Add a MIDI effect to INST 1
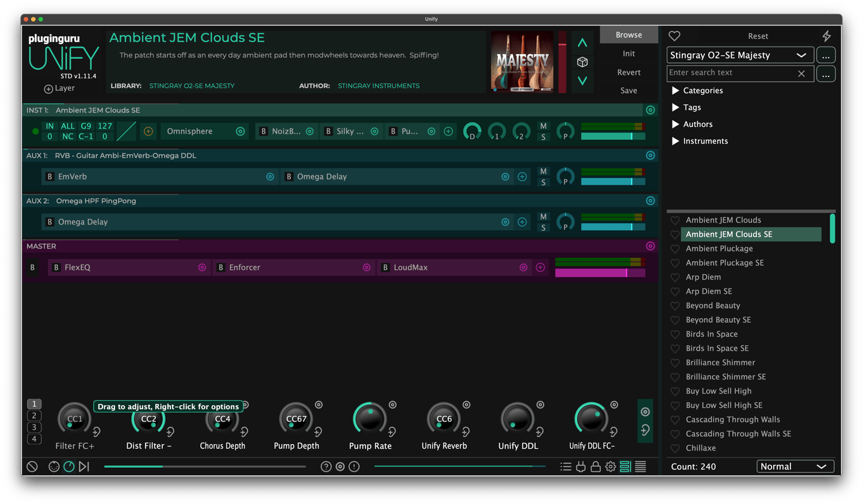 click(148, 131)
